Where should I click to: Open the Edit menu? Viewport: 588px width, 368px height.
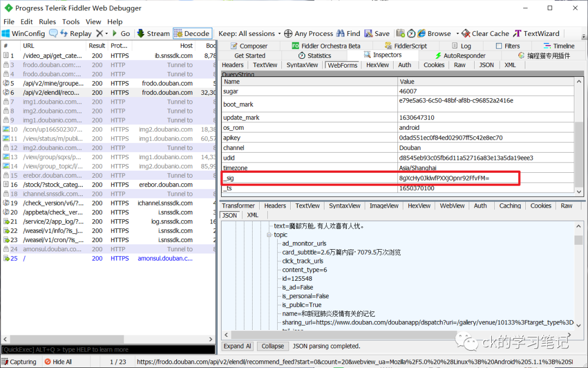(x=26, y=21)
